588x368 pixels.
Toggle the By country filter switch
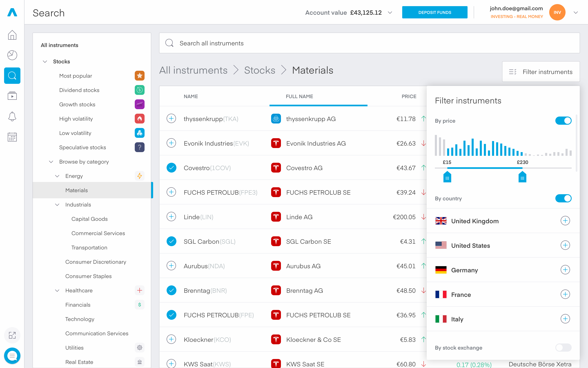pos(563,198)
